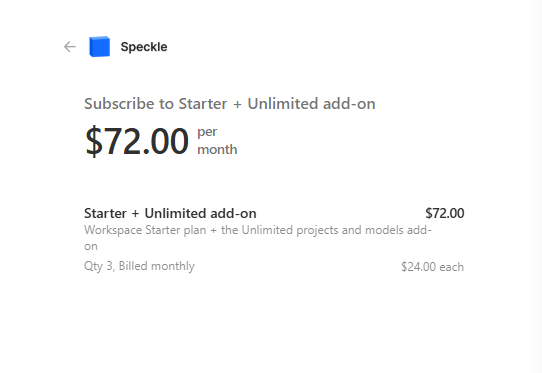The height and width of the screenshot is (373, 542).
Task: Select the bold Starter + Unlimited add-on item title
Action: [x=170, y=213]
